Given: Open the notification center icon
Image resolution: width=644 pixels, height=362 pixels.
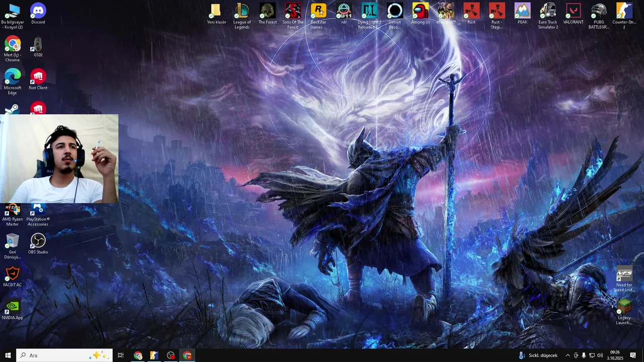Looking at the screenshot, I should point(633,355).
